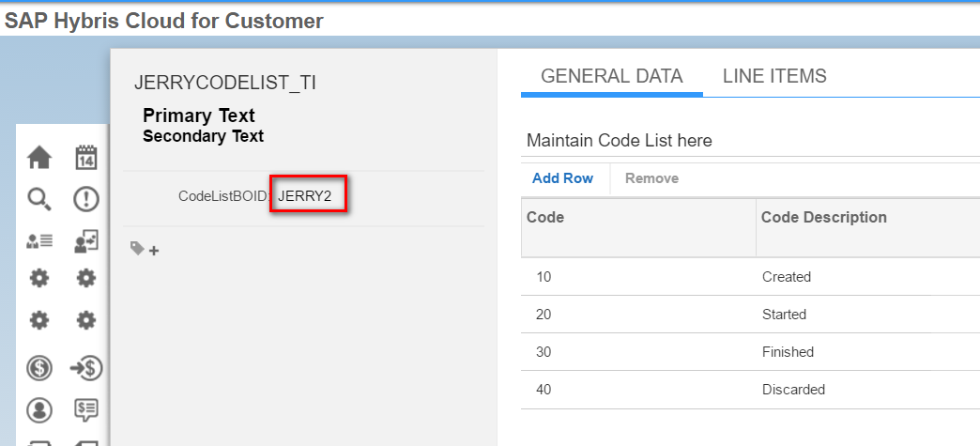Click the Remove button
980x446 pixels.
[651, 178]
